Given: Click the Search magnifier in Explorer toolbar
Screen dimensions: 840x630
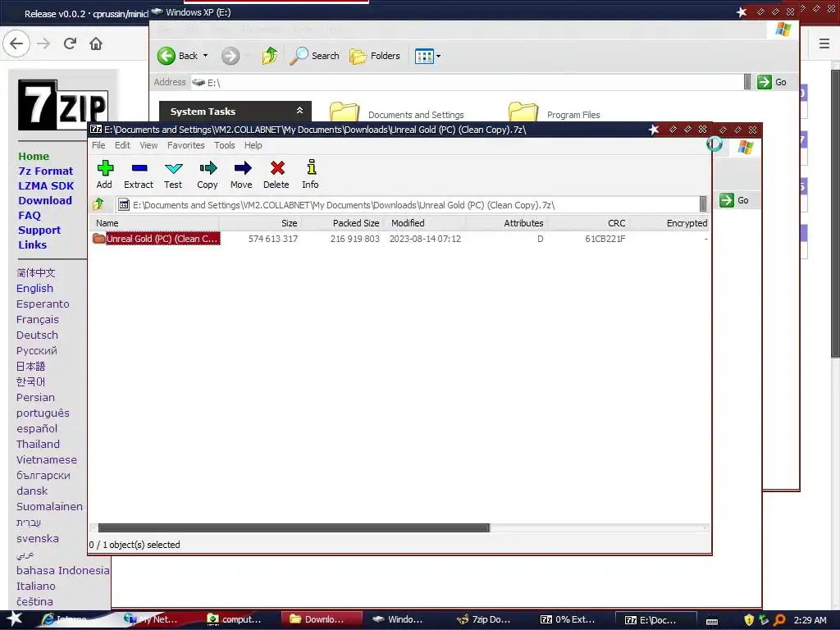Looking at the screenshot, I should [x=299, y=56].
